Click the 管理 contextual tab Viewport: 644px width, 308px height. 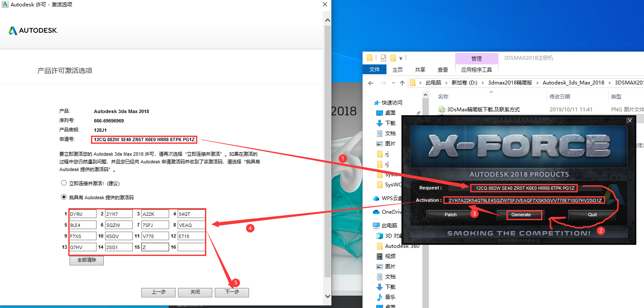pos(477,58)
